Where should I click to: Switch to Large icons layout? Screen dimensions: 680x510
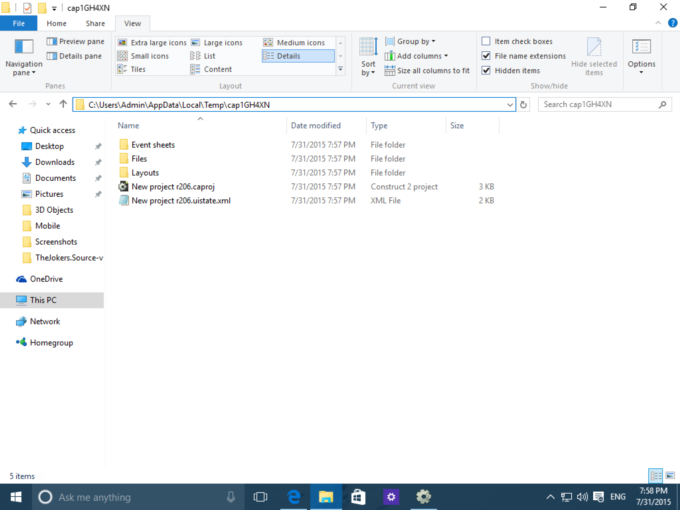coord(217,42)
